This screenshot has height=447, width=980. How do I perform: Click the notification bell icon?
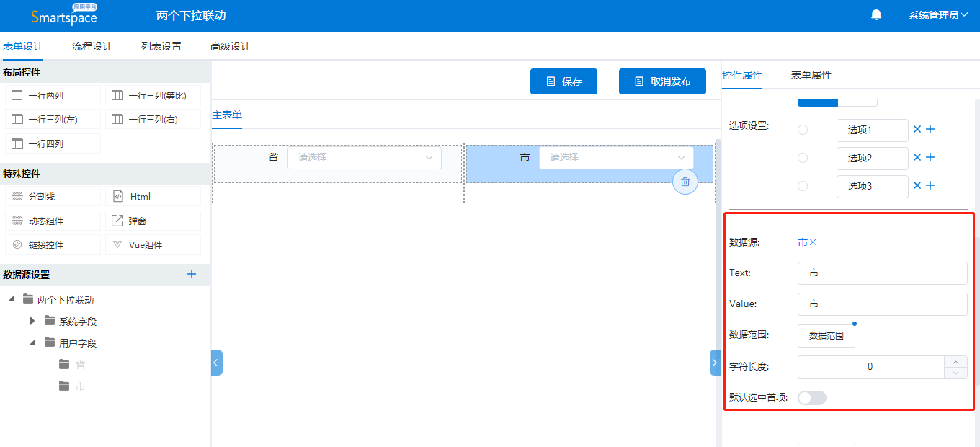[x=876, y=14]
